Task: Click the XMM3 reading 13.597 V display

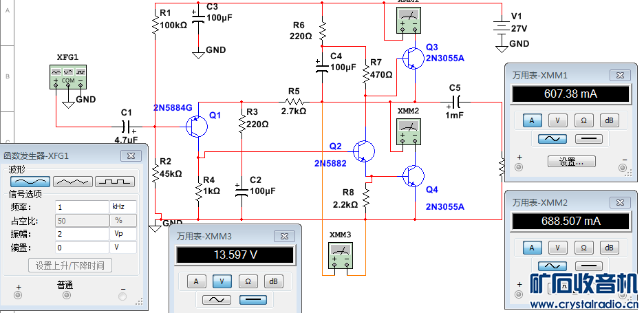Action: 235,255
